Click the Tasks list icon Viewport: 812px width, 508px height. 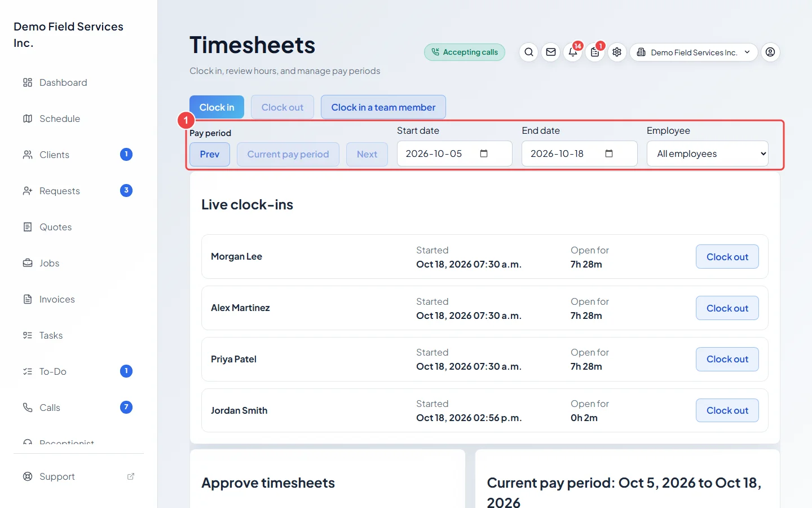click(x=28, y=335)
